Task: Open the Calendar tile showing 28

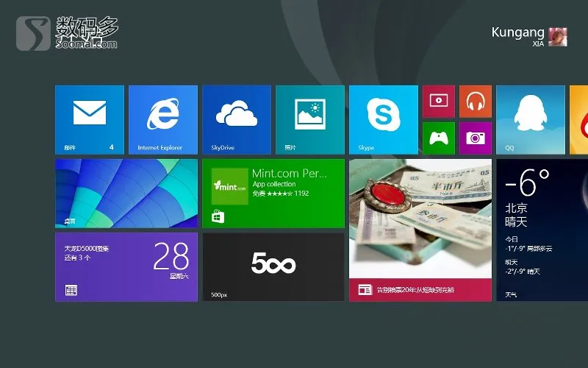Action: click(126, 267)
